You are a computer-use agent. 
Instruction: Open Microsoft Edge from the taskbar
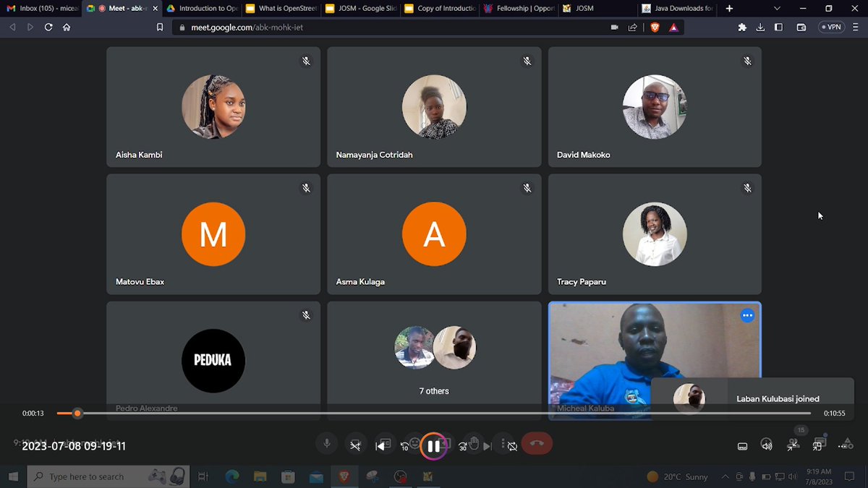[232, 476]
